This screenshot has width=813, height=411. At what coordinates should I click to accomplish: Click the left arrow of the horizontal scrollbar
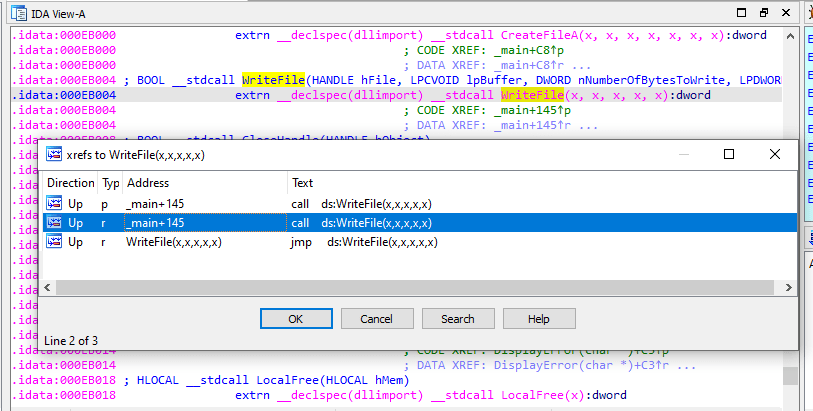pyautogui.click(x=50, y=287)
